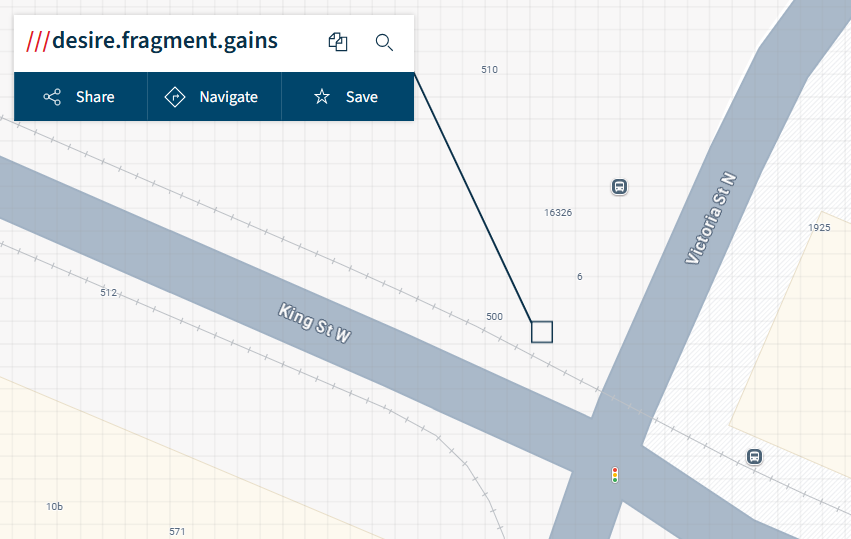Screen dimensions: 851x539
Task: Select the bus stop icon east of Victoria St
Action: (x=754, y=457)
